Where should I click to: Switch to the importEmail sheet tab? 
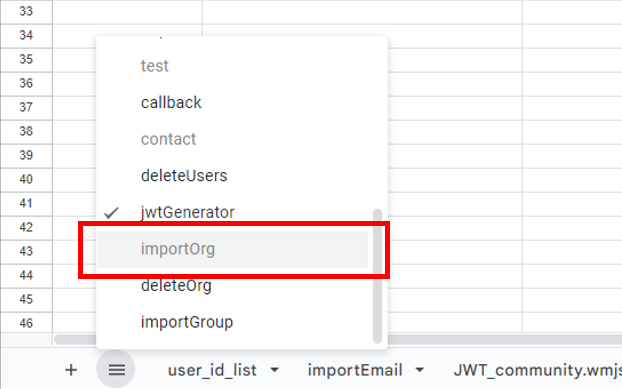(355, 370)
